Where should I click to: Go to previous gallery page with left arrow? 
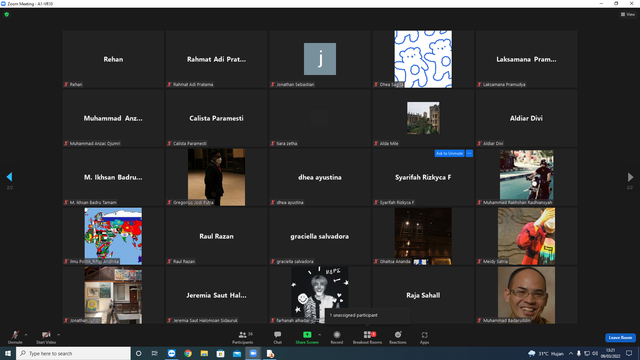(9, 177)
